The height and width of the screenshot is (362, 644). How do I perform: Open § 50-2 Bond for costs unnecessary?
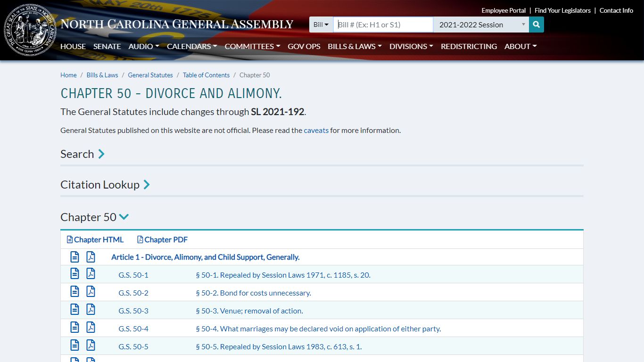pos(253,293)
